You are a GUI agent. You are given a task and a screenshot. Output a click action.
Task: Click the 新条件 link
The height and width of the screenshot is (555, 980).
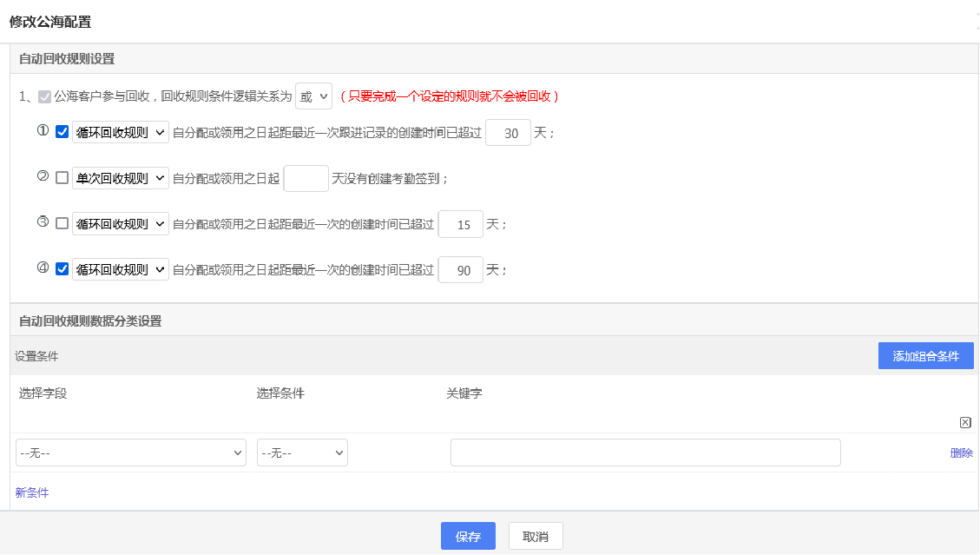pyautogui.click(x=32, y=492)
